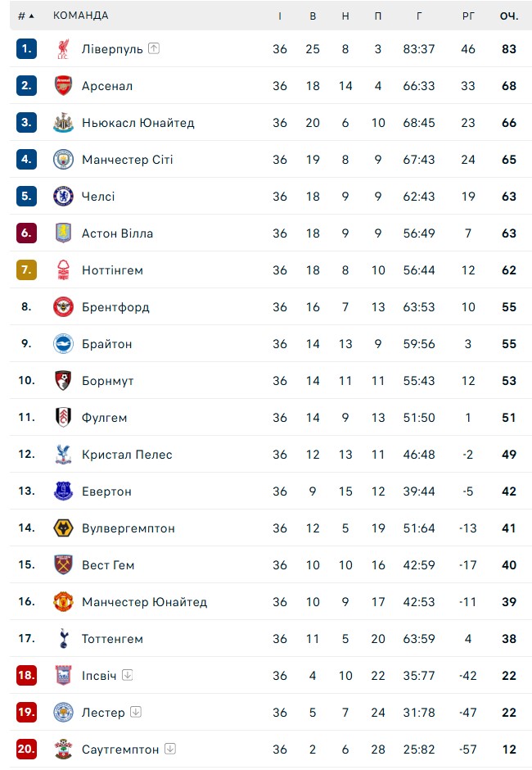Click the Chelsea club crest icon
The height and width of the screenshot is (770, 532).
pos(63,197)
